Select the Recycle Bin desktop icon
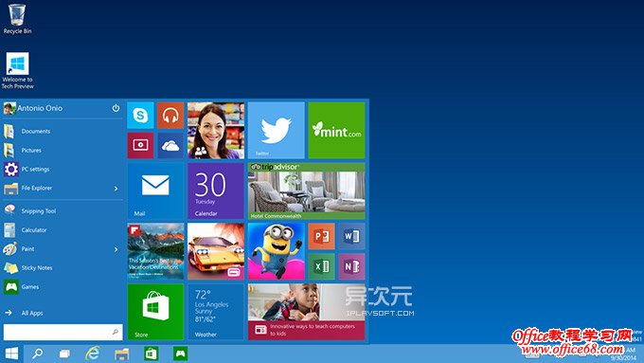The width and height of the screenshot is (644, 363). [x=17, y=19]
